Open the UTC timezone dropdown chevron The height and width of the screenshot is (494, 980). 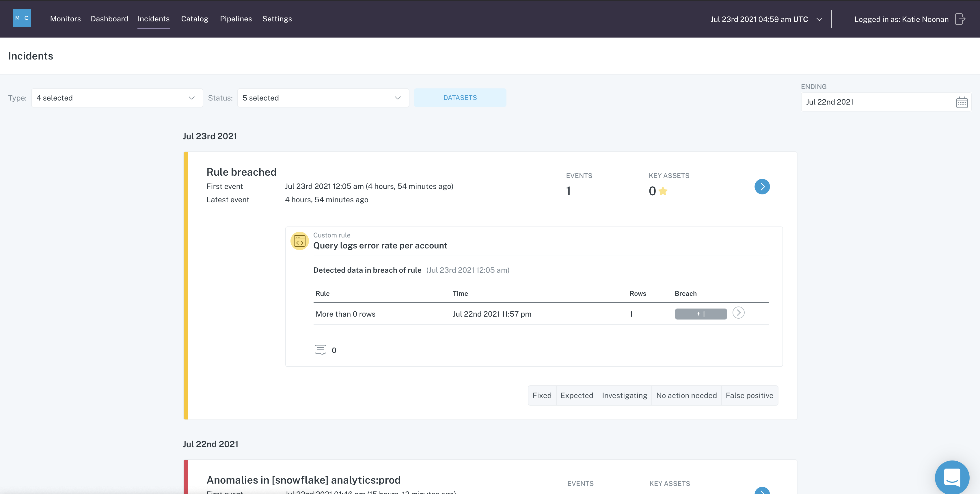click(819, 19)
